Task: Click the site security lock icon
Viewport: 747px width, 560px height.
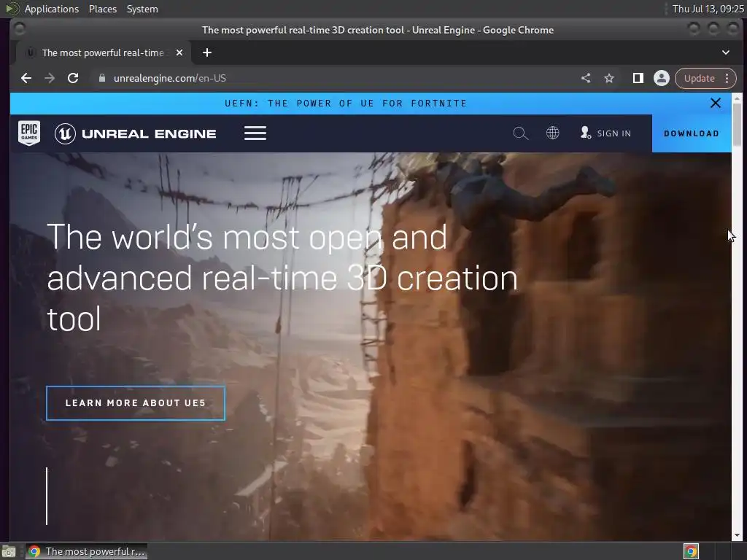Action: (101, 78)
